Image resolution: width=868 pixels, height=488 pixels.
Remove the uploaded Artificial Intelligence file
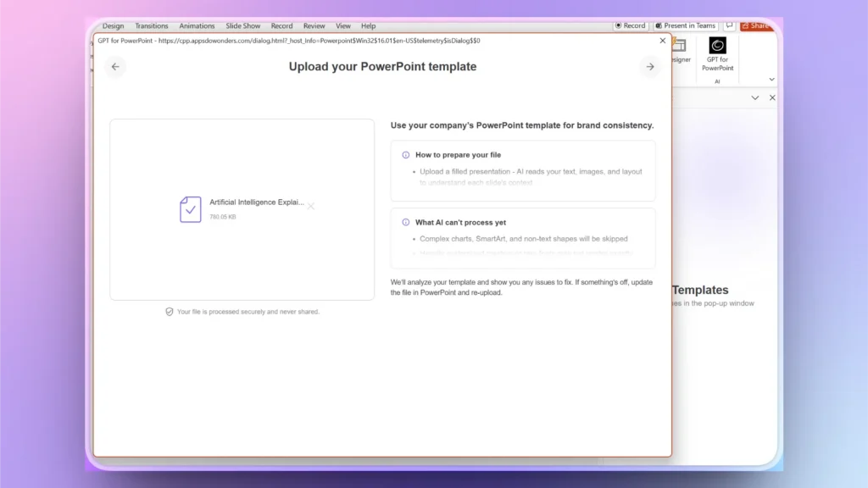311,207
